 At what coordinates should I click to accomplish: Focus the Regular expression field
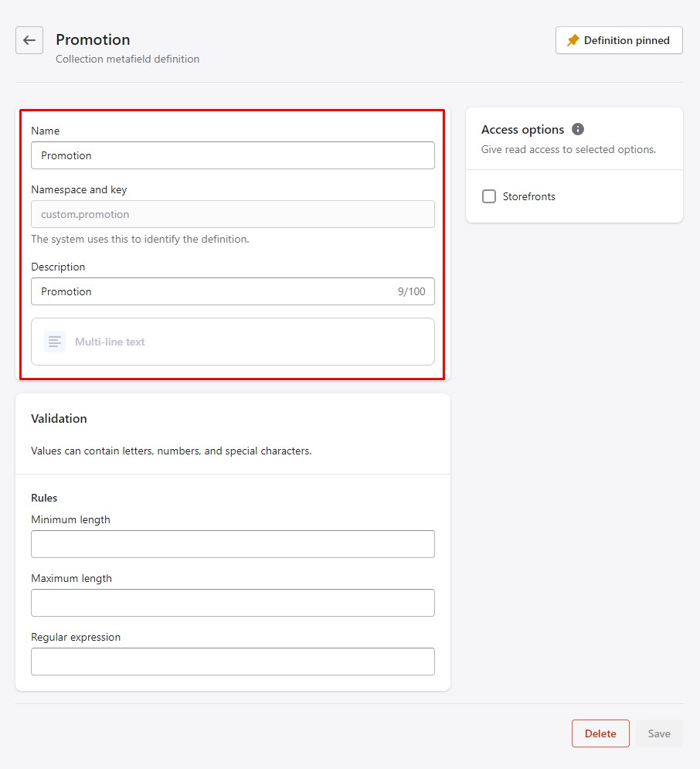point(233,662)
